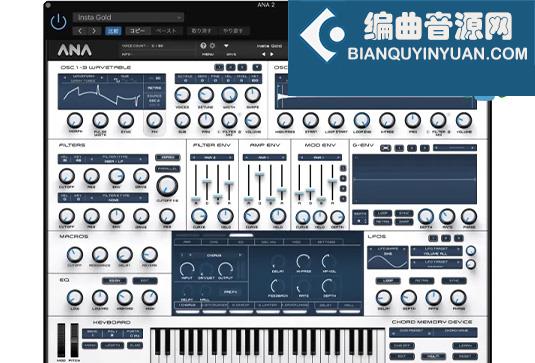Screen dimensions: 535x363
Task: Click the oscillator VOICES knob
Action: (183, 95)
